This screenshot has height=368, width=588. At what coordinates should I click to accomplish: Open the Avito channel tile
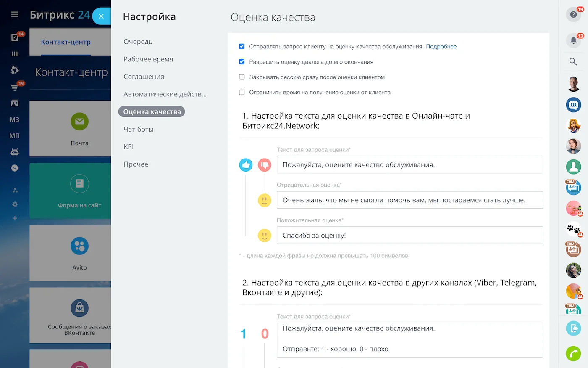click(79, 252)
